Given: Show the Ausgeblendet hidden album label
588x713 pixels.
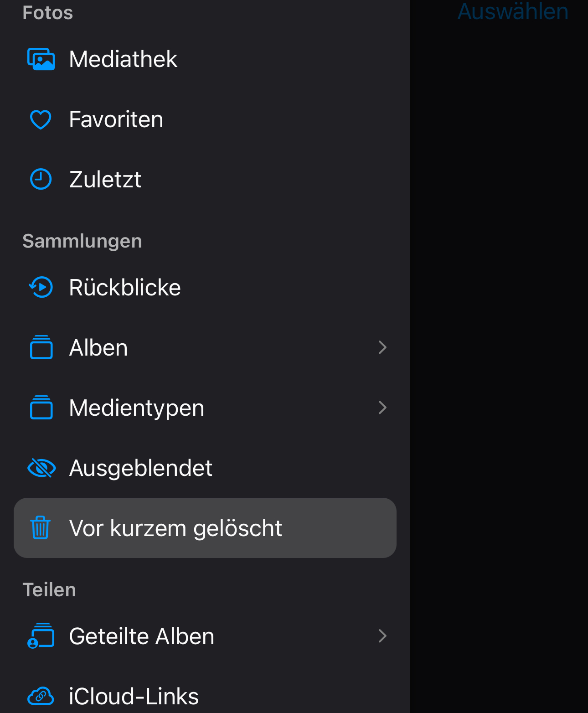Looking at the screenshot, I should [140, 468].
